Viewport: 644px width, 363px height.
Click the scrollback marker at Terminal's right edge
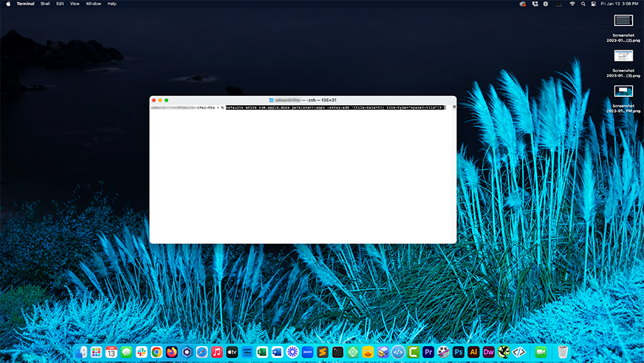(x=454, y=107)
